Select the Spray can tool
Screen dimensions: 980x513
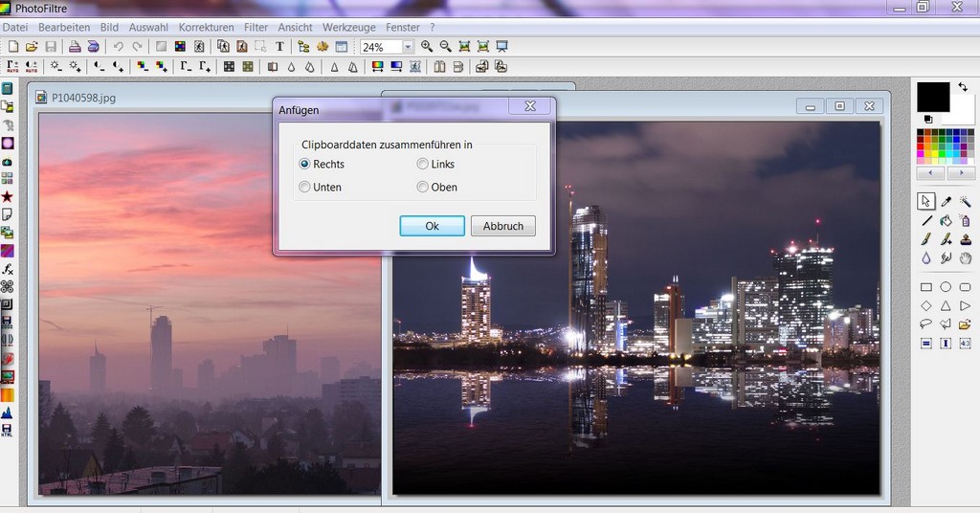(965, 220)
